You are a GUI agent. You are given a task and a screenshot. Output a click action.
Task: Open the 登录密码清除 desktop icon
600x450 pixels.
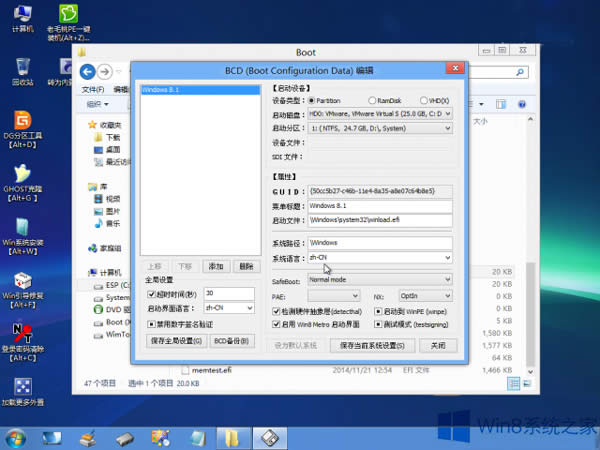21,334
